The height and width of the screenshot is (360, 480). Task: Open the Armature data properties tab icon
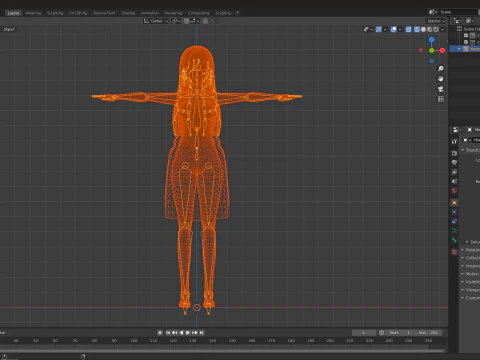click(x=454, y=231)
